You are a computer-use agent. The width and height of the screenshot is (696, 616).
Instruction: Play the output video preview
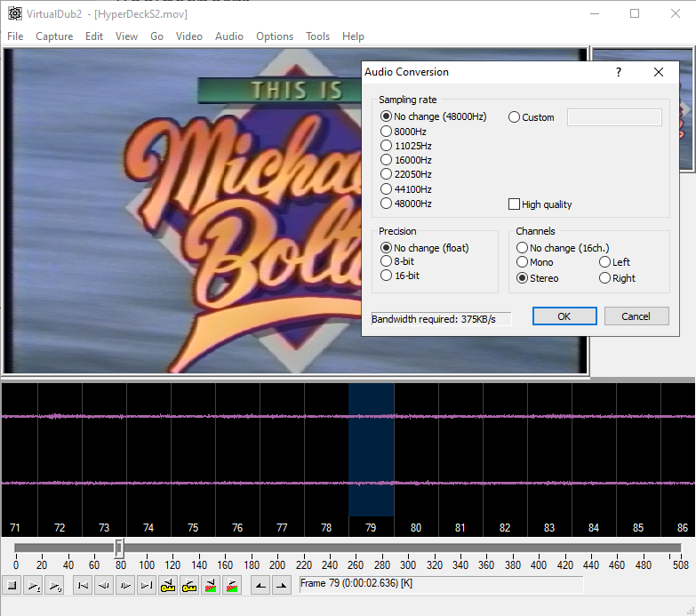coord(54,586)
